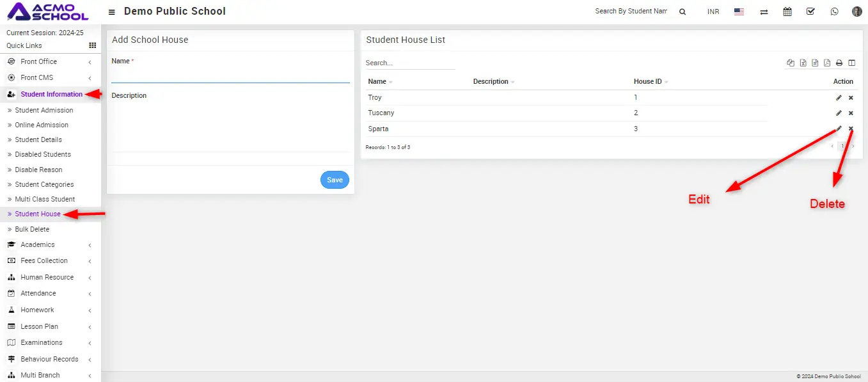Save the new school house
This screenshot has width=868, height=382.
pyautogui.click(x=335, y=180)
